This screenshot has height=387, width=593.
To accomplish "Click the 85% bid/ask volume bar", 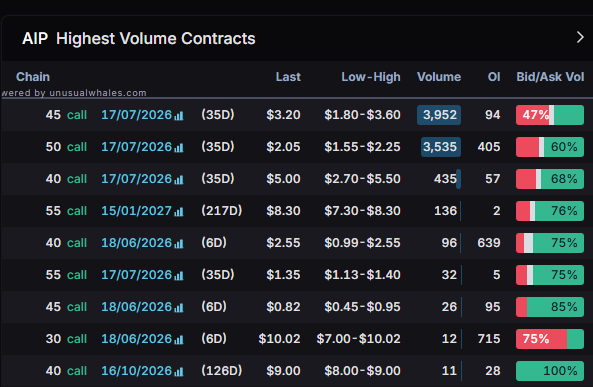I will click(550, 307).
